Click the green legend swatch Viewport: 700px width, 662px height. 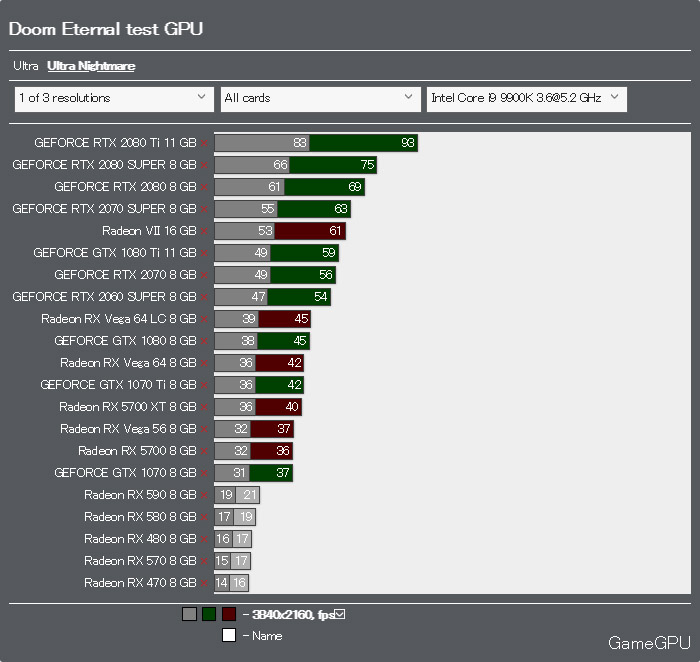(x=209, y=614)
